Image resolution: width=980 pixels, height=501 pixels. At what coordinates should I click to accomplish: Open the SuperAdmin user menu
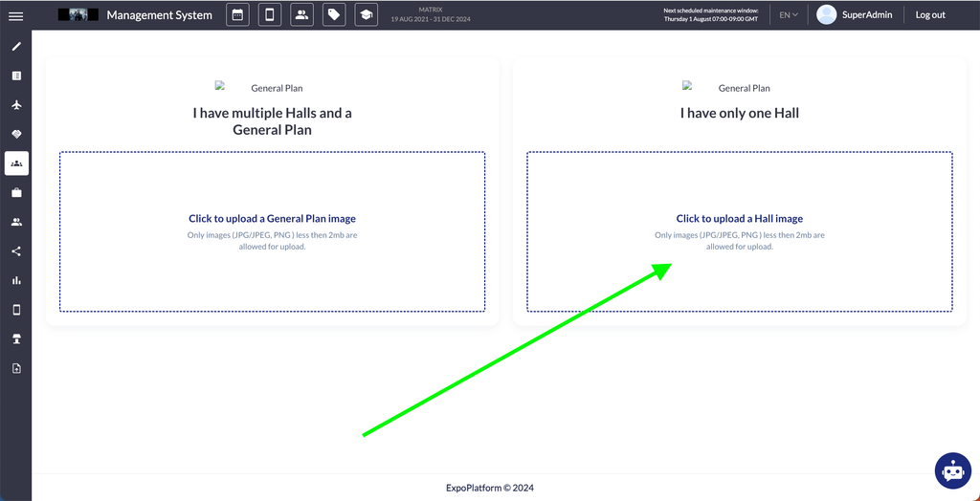pos(854,15)
